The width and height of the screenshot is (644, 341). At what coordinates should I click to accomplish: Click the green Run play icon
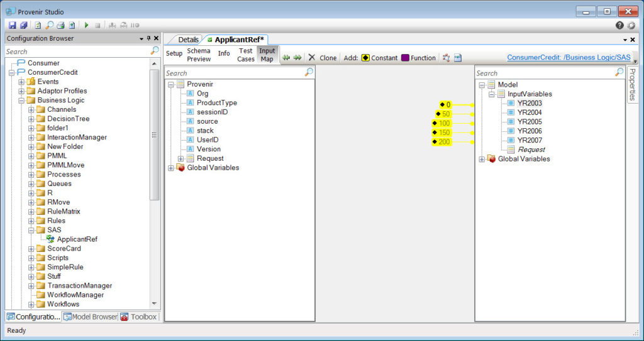click(86, 26)
